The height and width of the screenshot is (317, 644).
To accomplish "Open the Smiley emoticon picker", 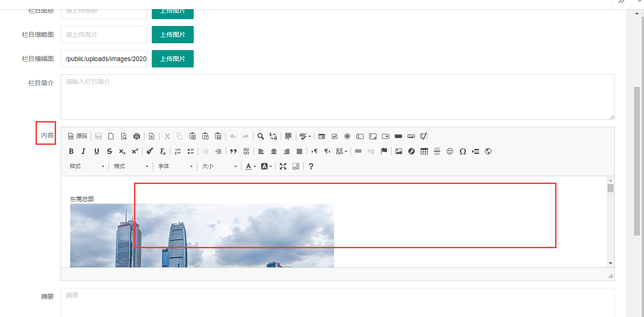I will click(450, 151).
